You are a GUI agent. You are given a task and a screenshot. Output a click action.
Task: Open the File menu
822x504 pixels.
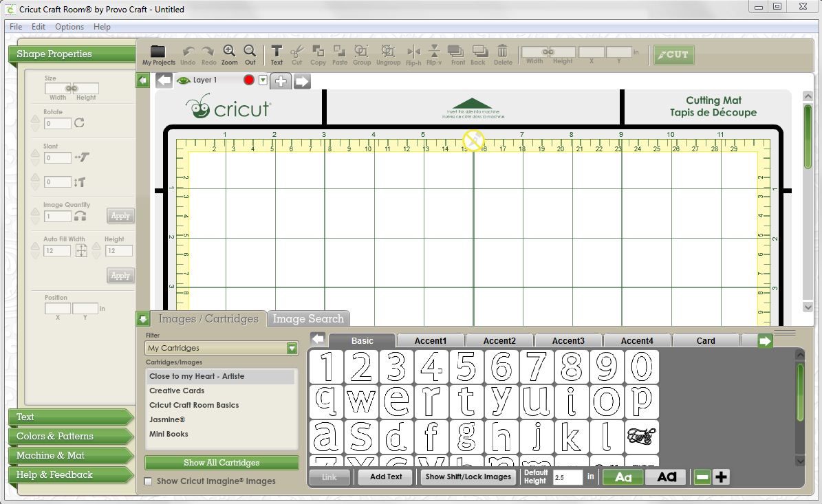[16, 27]
